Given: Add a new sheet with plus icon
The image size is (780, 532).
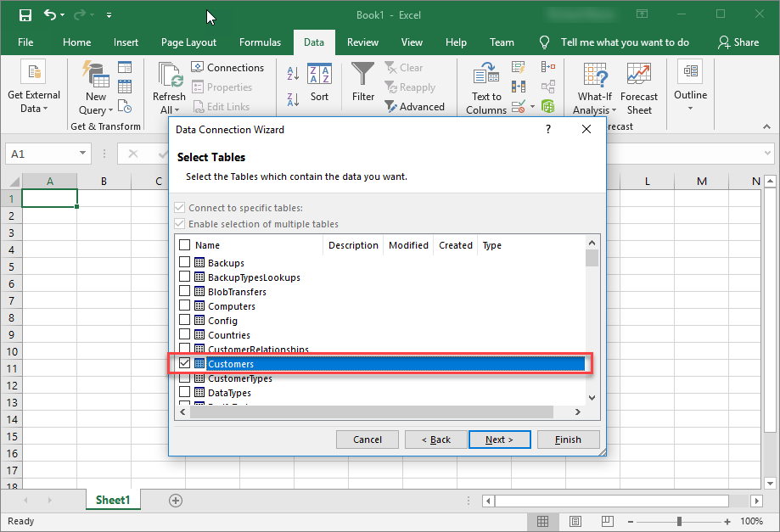Looking at the screenshot, I should [x=176, y=501].
